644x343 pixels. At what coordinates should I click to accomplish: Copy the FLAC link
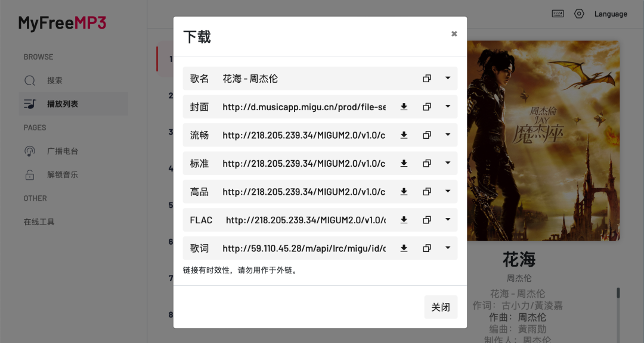(427, 220)
